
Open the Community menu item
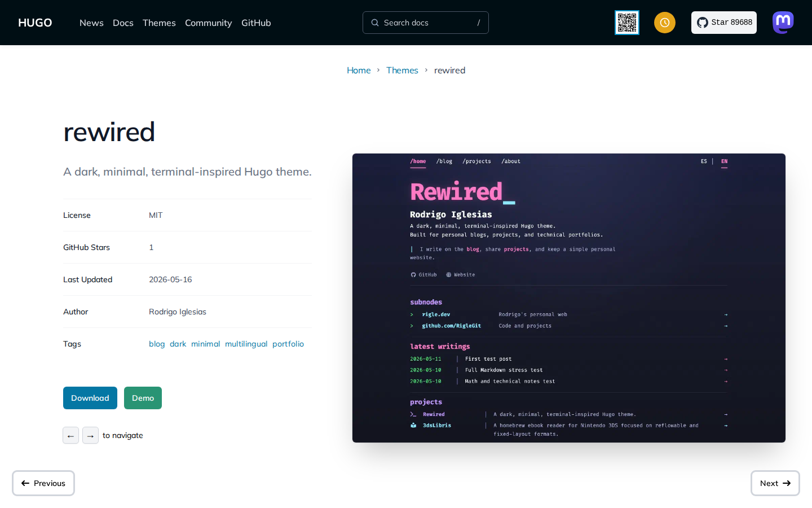click(208, 23)
